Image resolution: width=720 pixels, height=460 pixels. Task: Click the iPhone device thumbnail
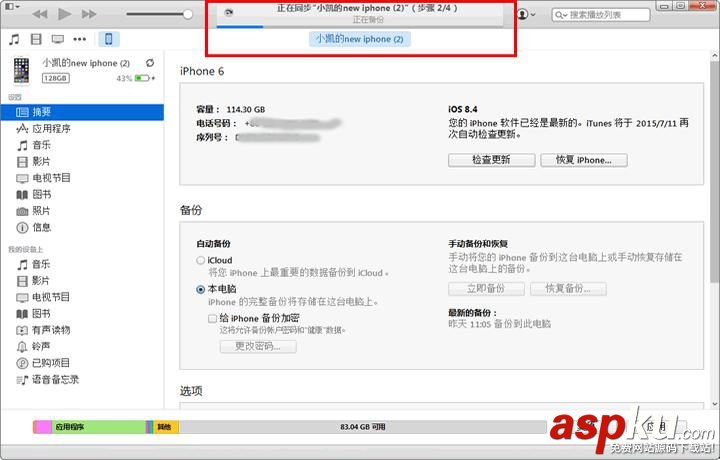(21, 70)
